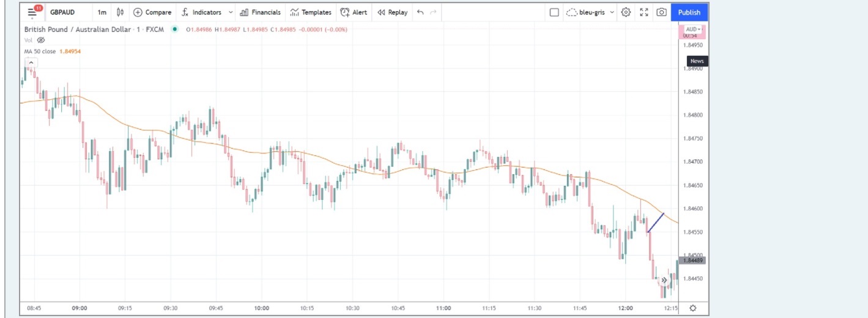Screen dimensions: 868x318
Task: Open the hamburger menu with notification badge
Action: coord(32,12)
